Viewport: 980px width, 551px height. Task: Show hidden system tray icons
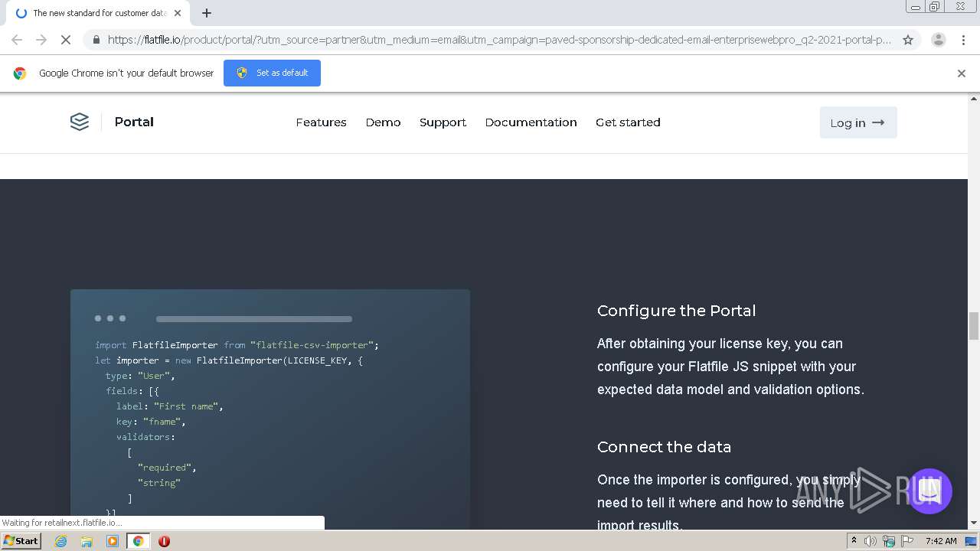pos(854,540)
